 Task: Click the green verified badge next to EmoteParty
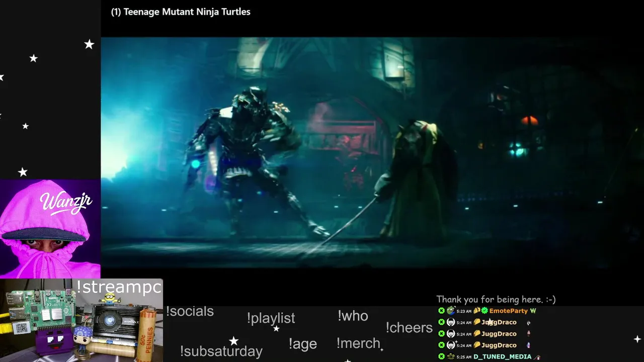[x=485, y=311]
